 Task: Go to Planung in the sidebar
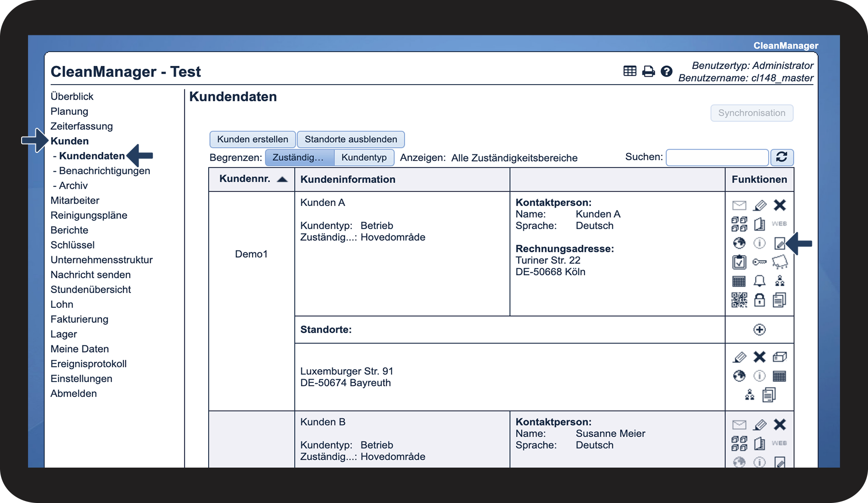[x=69, y=111]
